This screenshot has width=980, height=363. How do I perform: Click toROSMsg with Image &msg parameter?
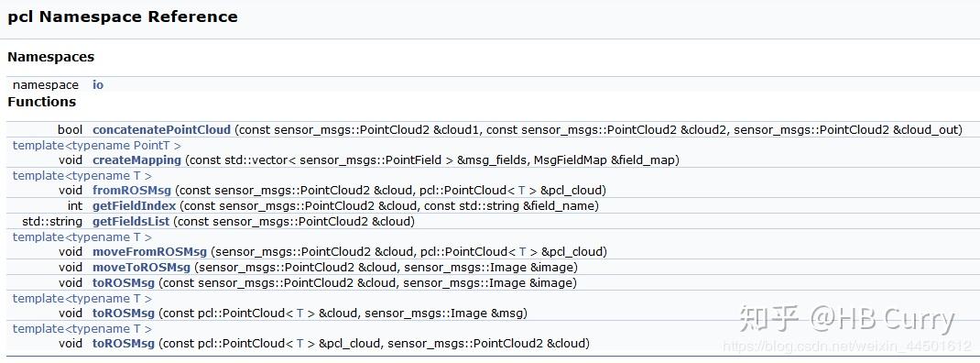(x=123, y=313)
